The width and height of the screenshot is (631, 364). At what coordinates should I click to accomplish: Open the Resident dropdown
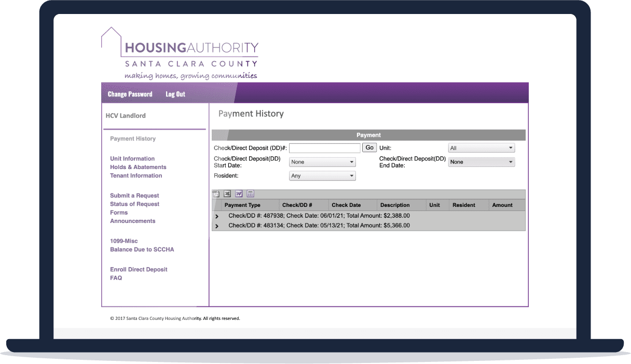(322, 176)
